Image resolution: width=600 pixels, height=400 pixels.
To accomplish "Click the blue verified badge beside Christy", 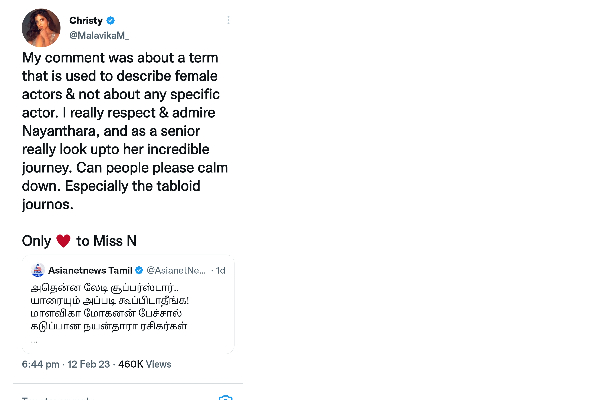I will [120, 19].
